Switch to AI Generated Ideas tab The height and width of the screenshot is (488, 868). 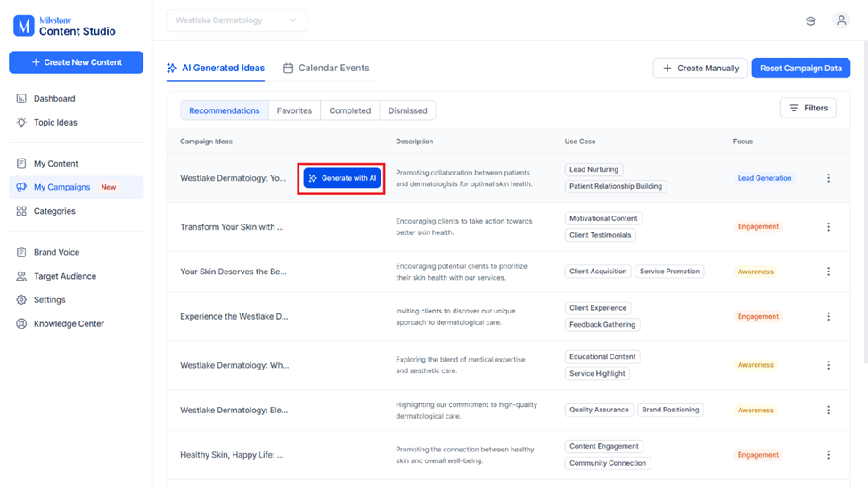coord(216,68)
